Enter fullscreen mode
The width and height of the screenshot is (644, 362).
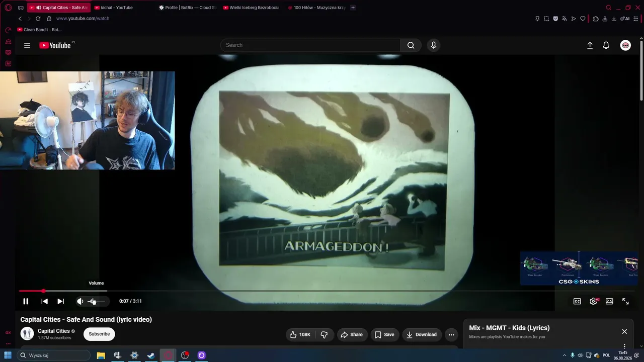click(625, 301)
